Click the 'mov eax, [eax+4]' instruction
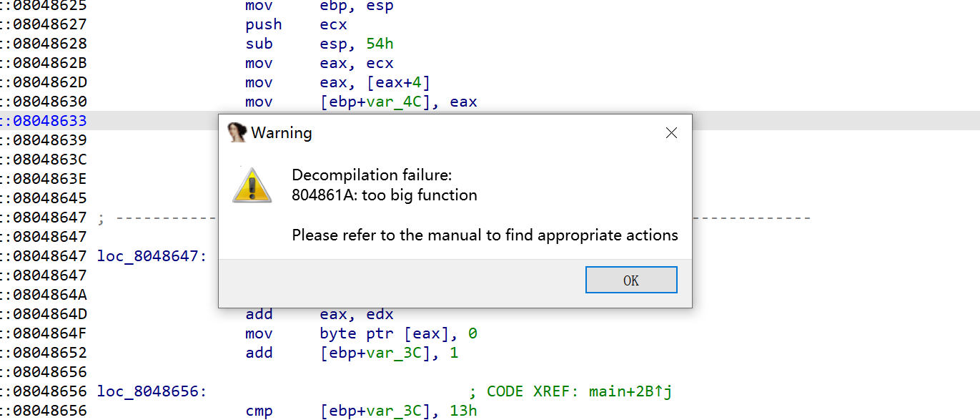 337,82
